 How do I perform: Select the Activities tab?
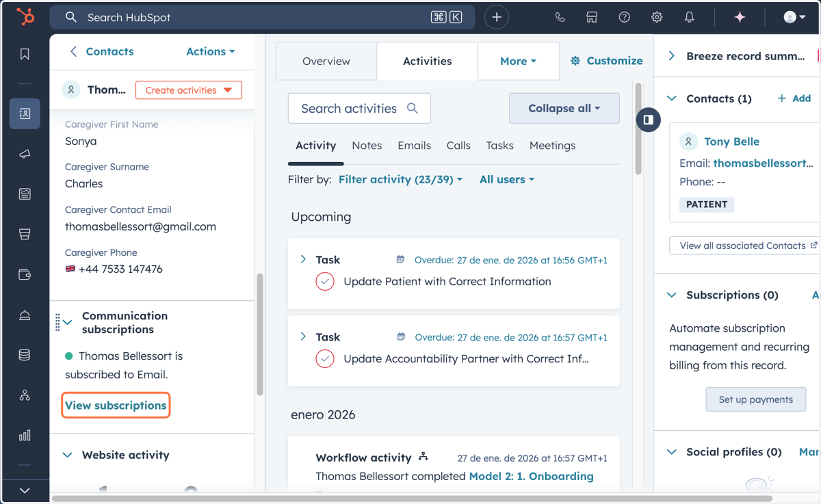click(428, 61)
